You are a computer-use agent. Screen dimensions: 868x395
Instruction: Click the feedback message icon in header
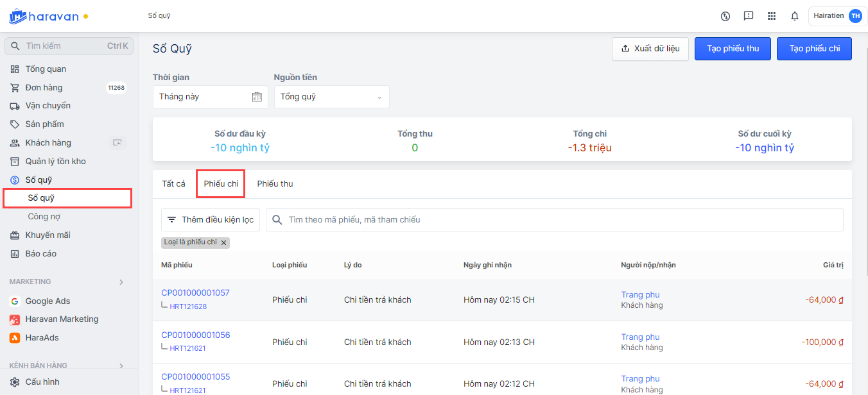[x=749, y=16]
